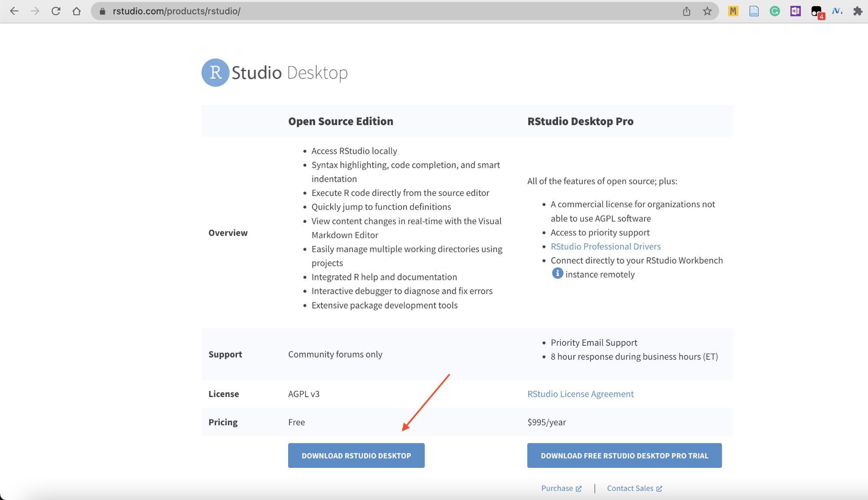The image size is (868, 500).
Task: Click 'Interactive debugger to diagnose and fix errors' bullet
Action: (402, 291)
